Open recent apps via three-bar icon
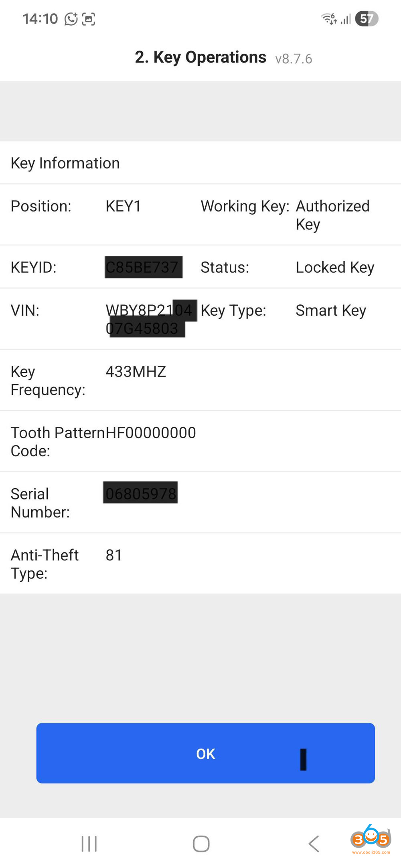Viewport: 401px width, 868px height. pos(89,844)
